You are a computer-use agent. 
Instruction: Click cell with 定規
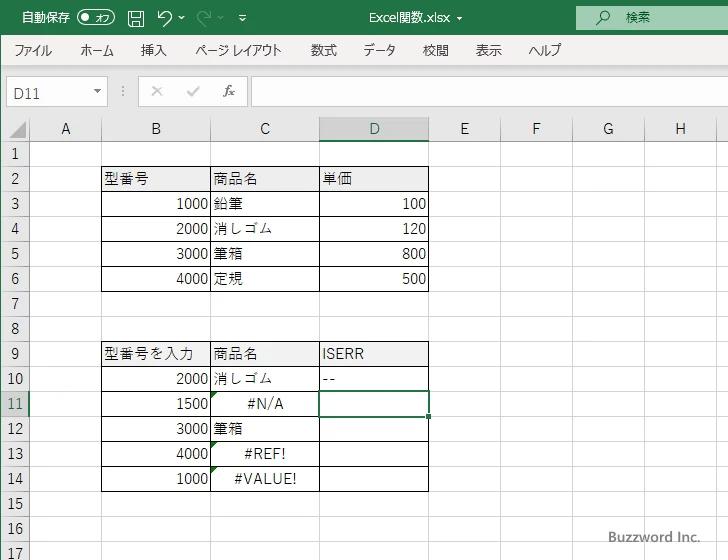tap(265, 279)
